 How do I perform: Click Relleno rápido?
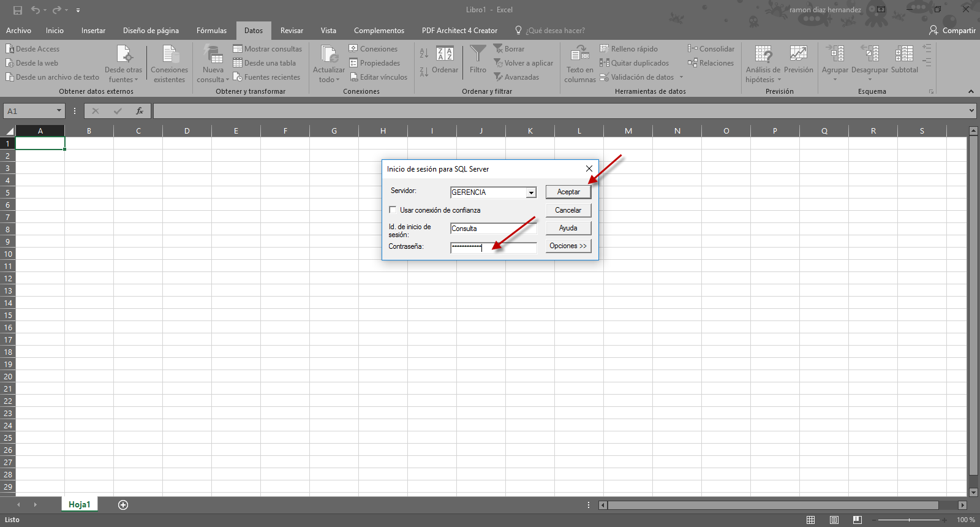[x=628, y=49]
